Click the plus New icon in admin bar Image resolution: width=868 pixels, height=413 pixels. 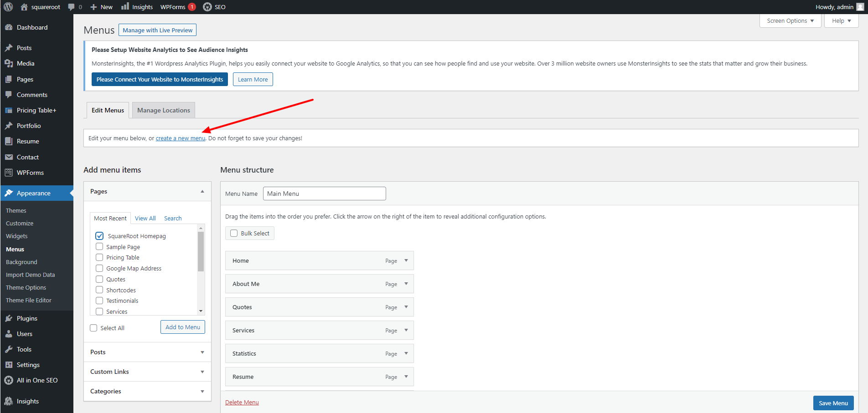tap(93, 7)
